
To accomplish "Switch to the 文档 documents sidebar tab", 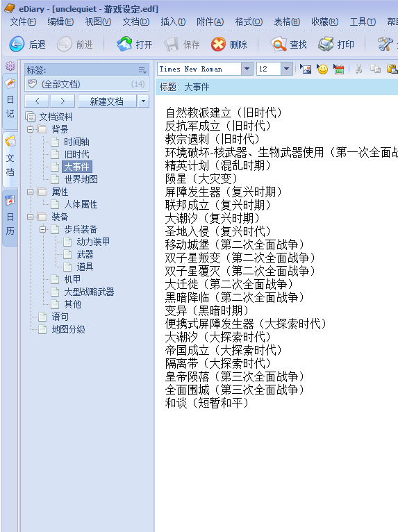I will [x=10, y=160].
